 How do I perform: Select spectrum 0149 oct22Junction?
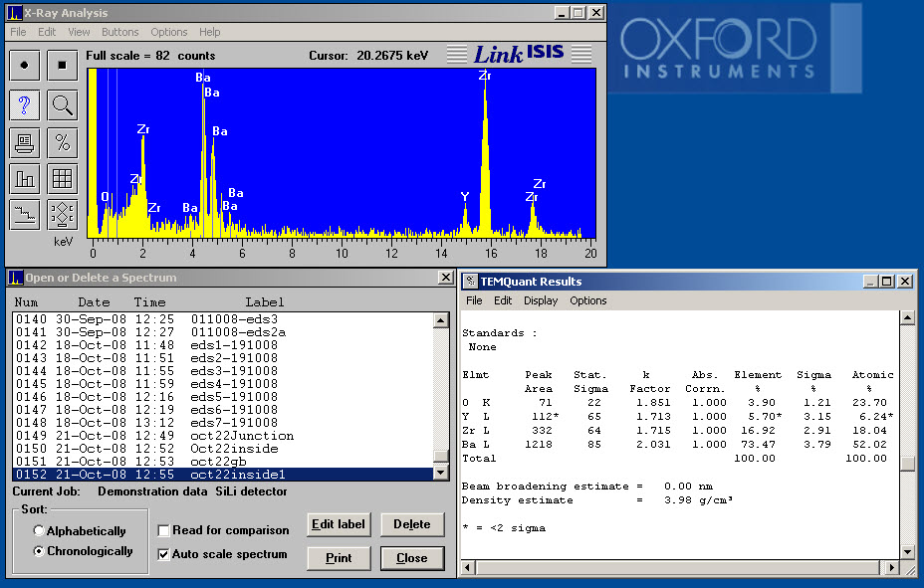[x=223, y=436]
